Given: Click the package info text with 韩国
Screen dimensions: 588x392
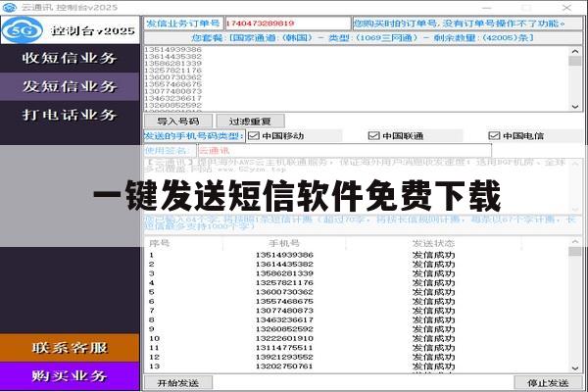Looking at the screenshot, I should [x=363, y=38].
